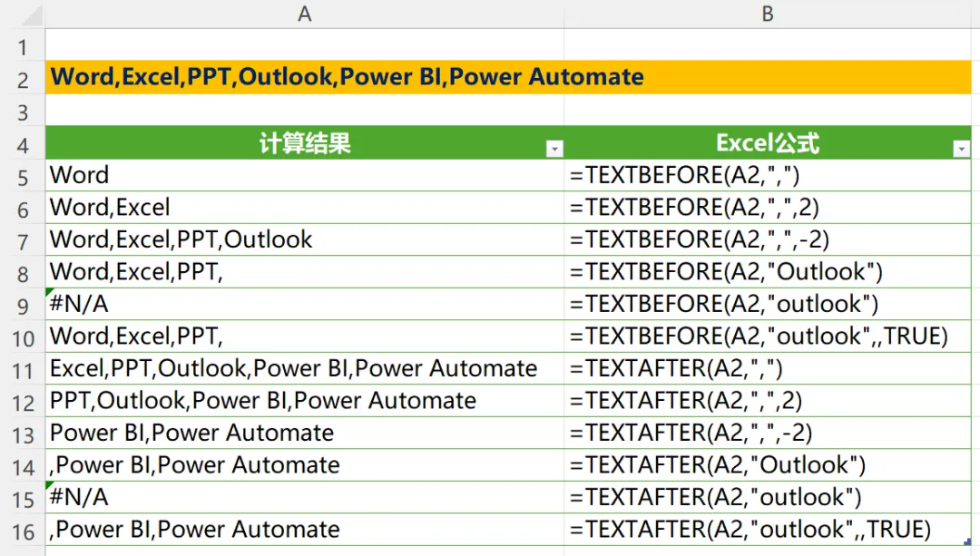The image size is (980, 556).
Task: Select formula =TEXTAFTER(A2,"outlook") in row 15
Action: pos(768,497)
